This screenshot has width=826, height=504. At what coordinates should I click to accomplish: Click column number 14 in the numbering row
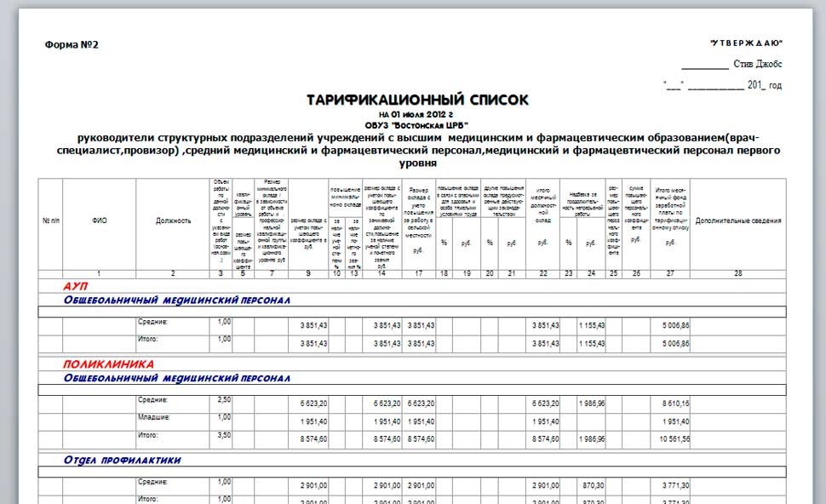click(x=381, y=274)
